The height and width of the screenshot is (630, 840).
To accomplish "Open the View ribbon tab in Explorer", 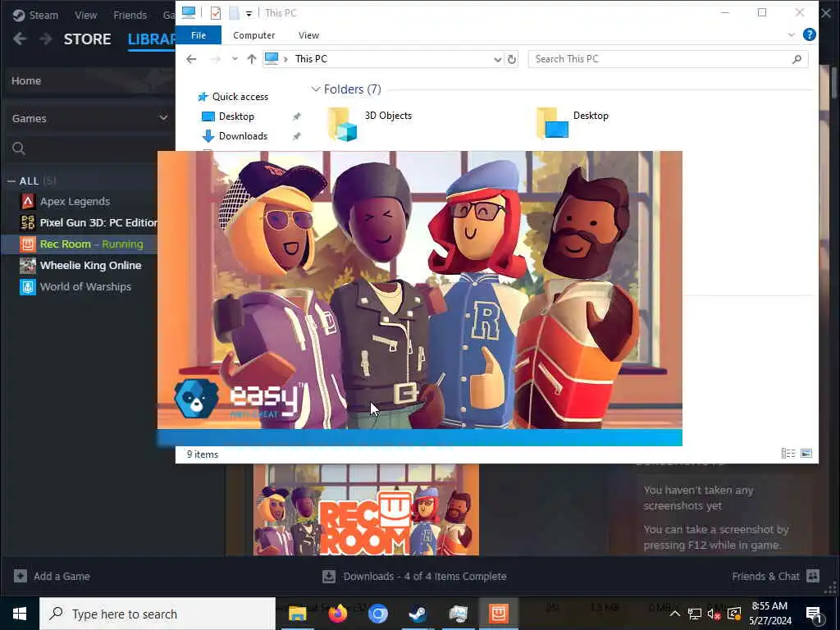I will [x=308, y=35].
